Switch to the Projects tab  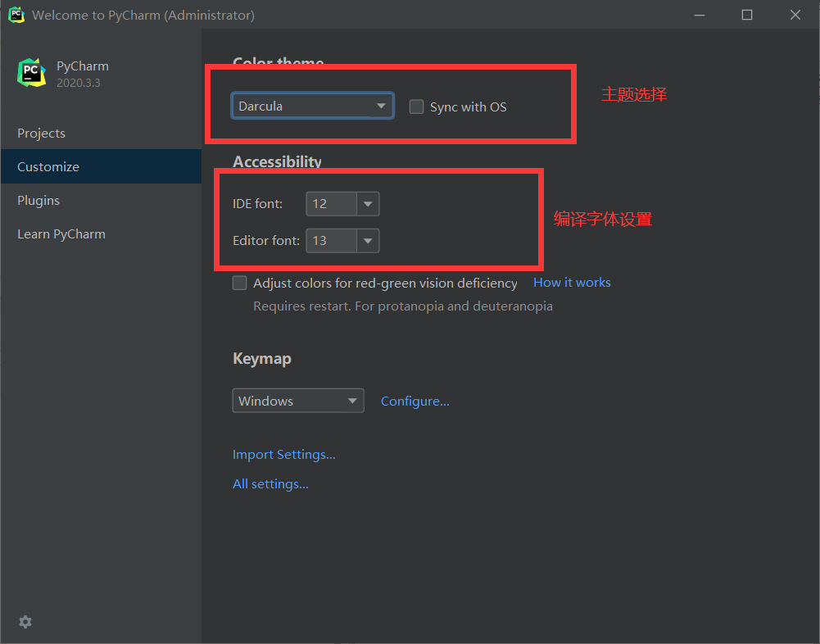tap(101, 133)
